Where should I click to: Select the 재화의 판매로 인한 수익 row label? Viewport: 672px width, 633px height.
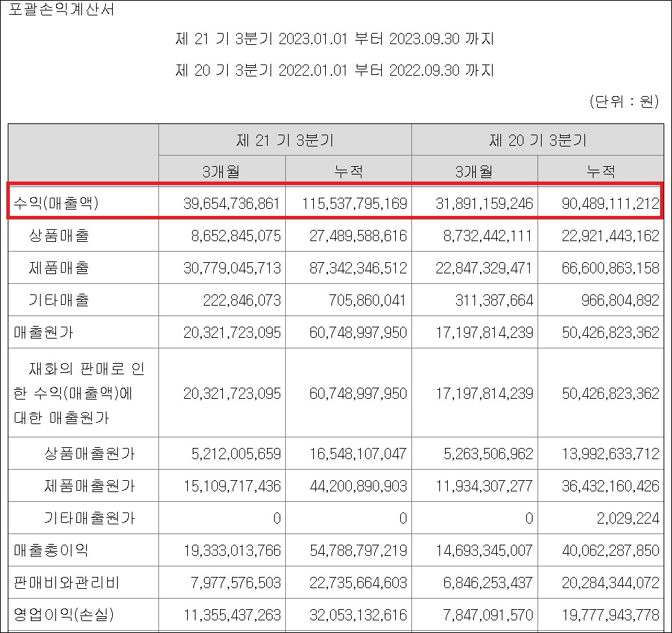coord(79,393)
